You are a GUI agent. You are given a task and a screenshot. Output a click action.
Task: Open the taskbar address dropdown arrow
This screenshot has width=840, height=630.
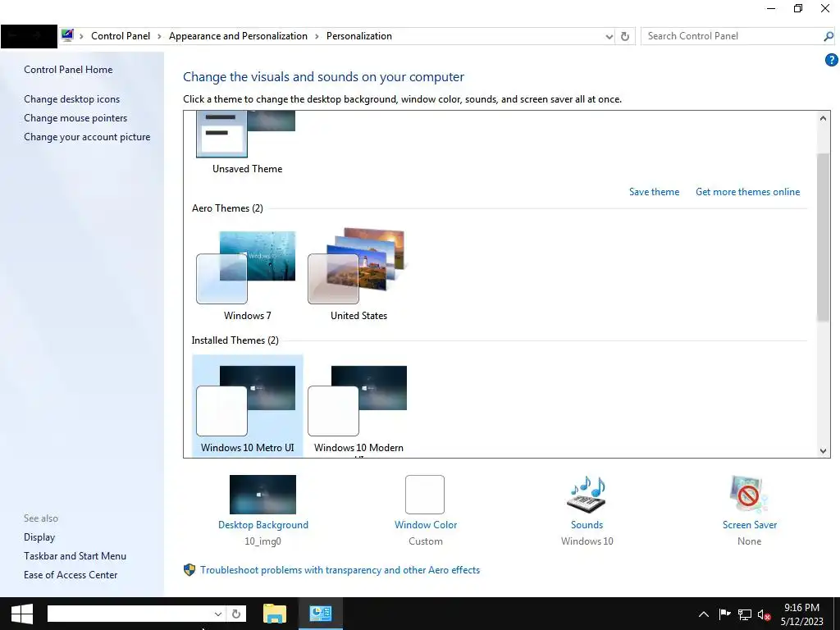coord(218,614)
